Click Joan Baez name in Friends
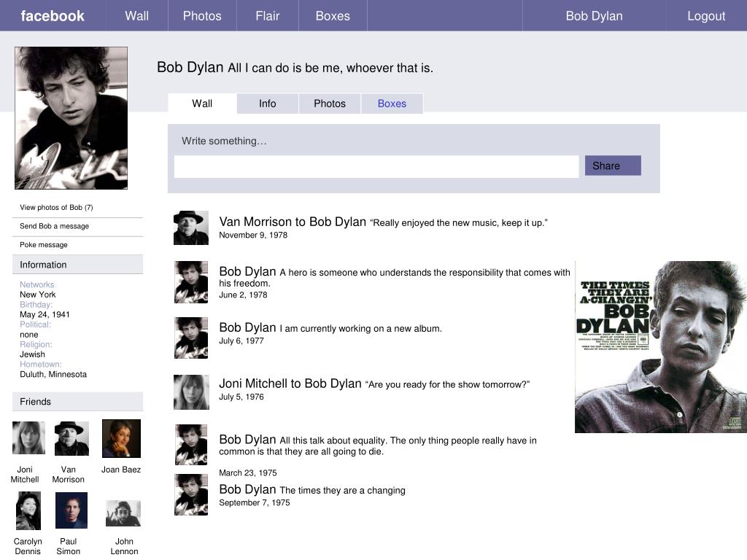The height and width of the screenshot is (560, 747). pos(121,470)
